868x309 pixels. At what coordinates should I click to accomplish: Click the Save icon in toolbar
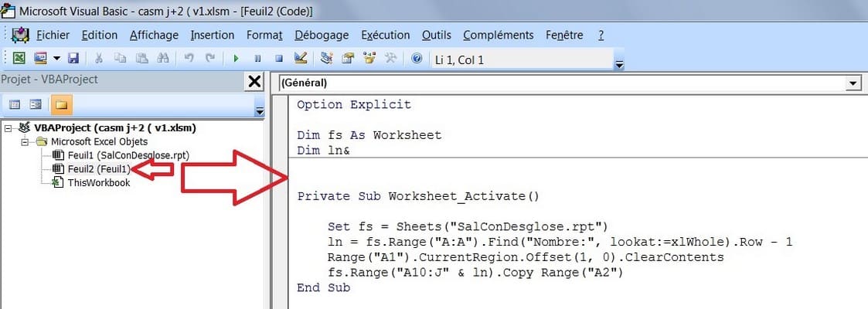click(x=73, y=59)
